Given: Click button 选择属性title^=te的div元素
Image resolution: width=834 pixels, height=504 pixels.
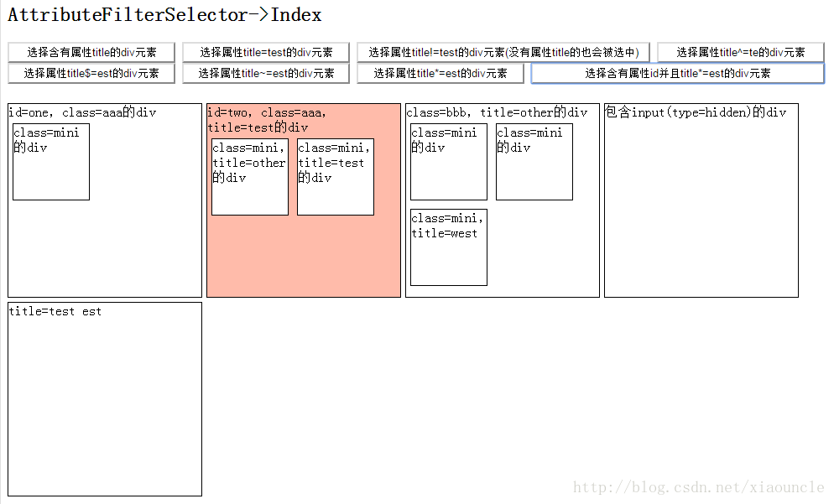Looking at the screenshot, I should [740, 52].
